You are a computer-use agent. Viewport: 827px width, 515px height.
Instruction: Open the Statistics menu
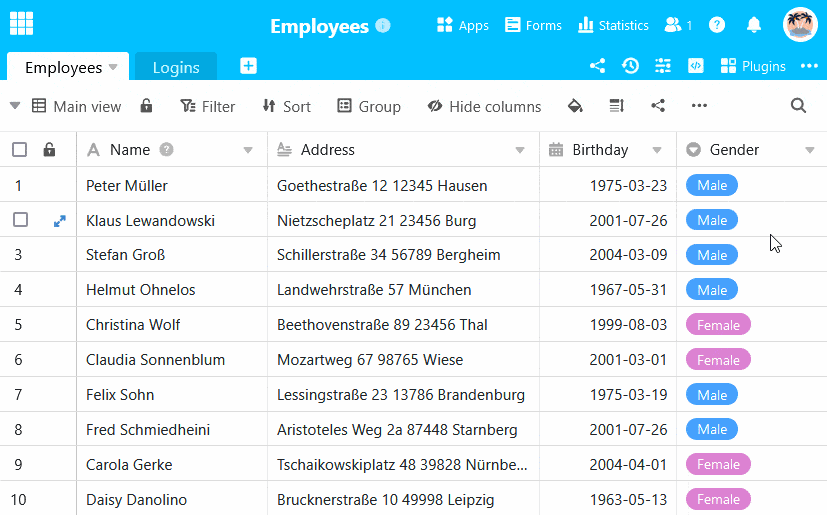click(613, 25)
